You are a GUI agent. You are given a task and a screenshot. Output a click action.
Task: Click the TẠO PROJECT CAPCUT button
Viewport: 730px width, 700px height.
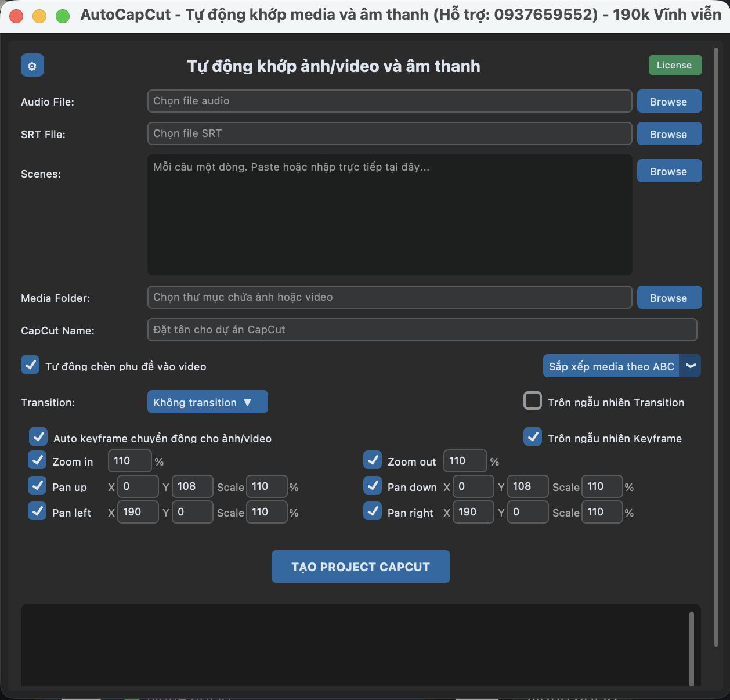(x=361, y=567)
